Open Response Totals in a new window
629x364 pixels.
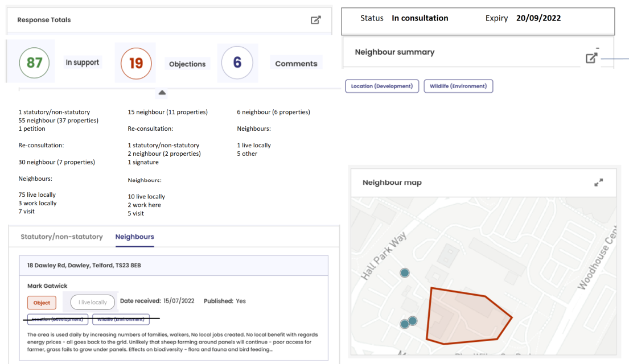316,19
